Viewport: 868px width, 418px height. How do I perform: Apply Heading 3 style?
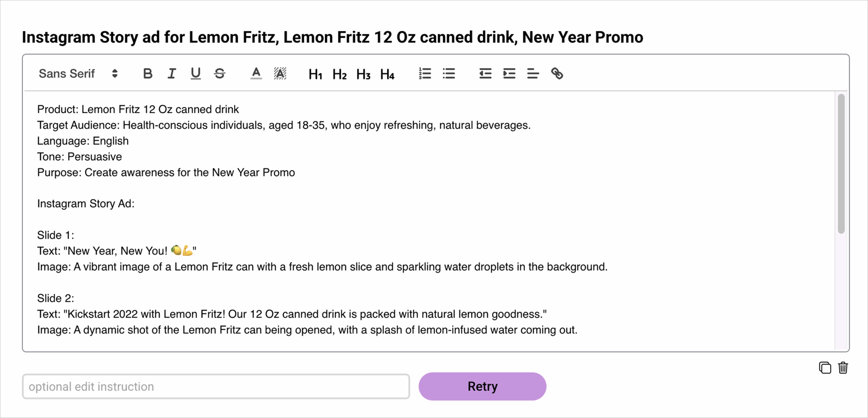coord(363,74)
